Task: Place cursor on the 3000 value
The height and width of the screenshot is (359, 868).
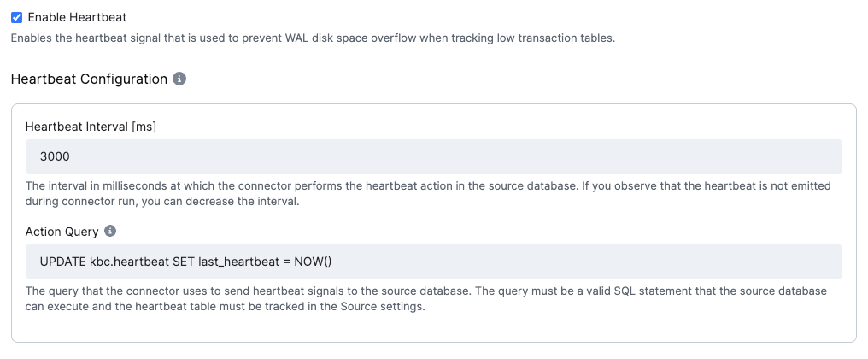Action: (55, 156)
